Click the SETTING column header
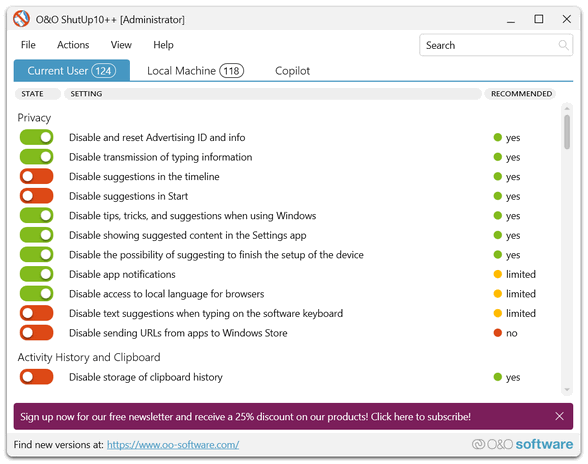Screen dimensions: 588x464 click(273, 94)
